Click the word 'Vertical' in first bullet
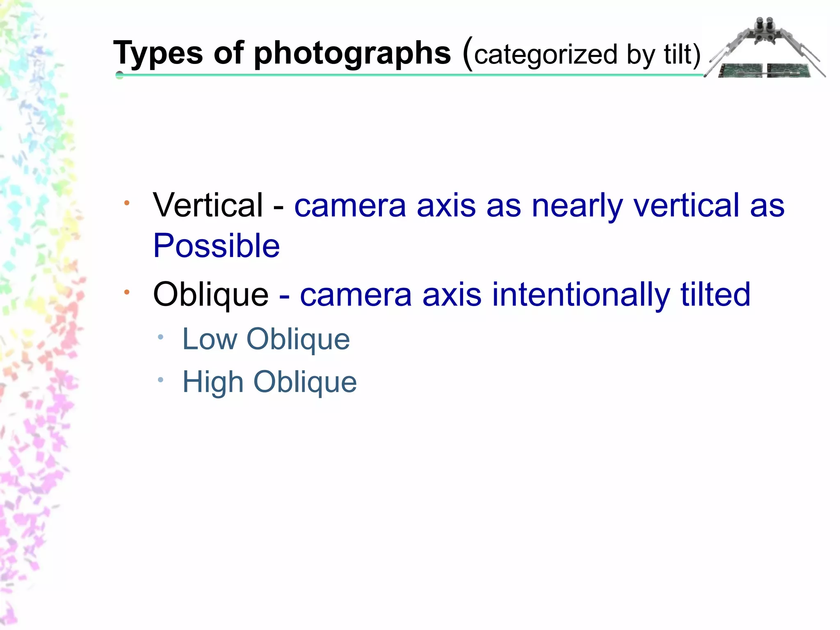840x630 pixels. click(208, 205)
